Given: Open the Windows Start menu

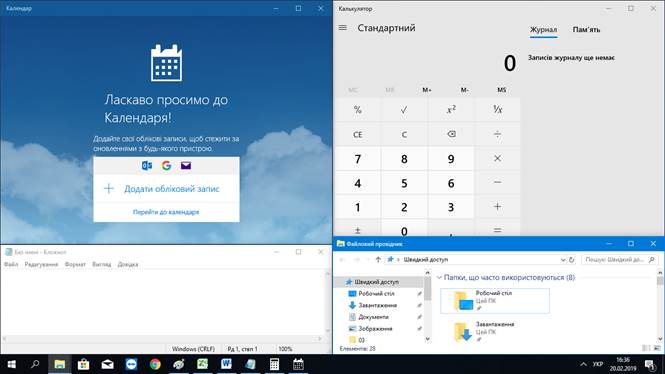Looking at the screenshot, I should pyautogui.click(x=11, y=364).
